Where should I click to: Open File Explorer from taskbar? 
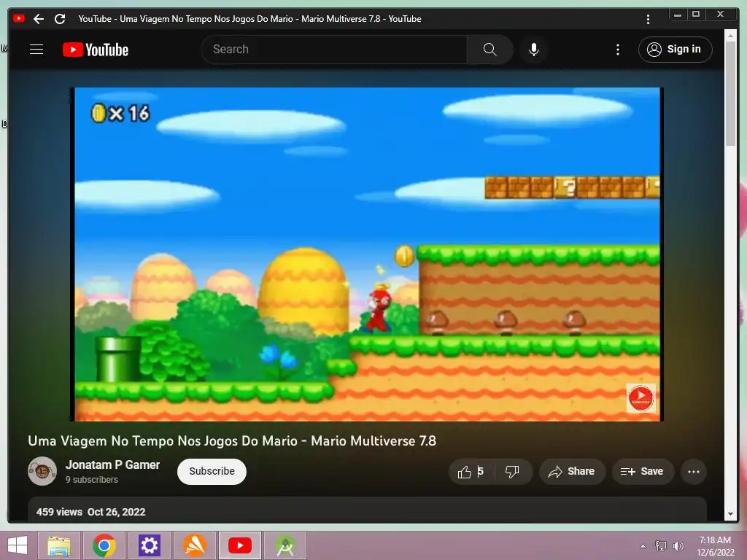click(59, 545)
